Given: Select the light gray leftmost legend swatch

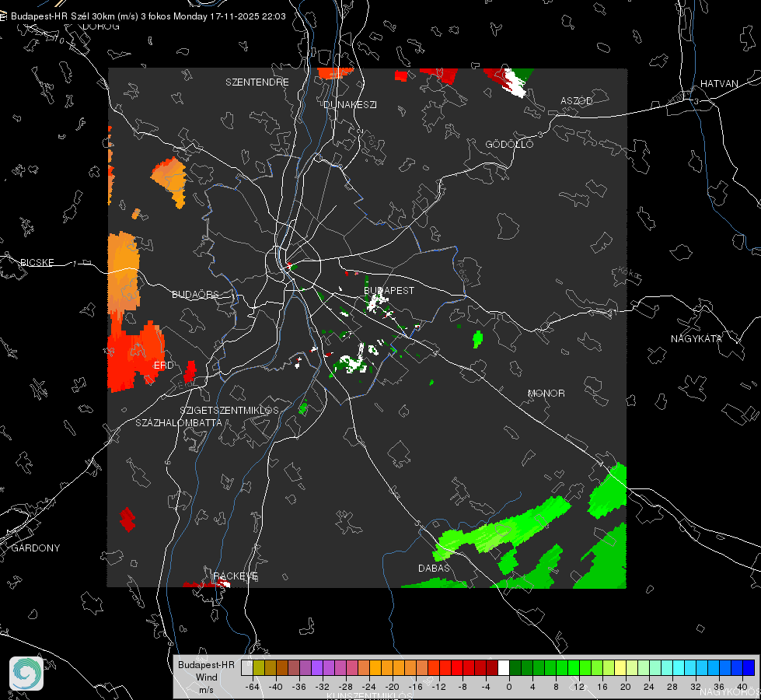Looking at the screenshot, I should point(247,667).
